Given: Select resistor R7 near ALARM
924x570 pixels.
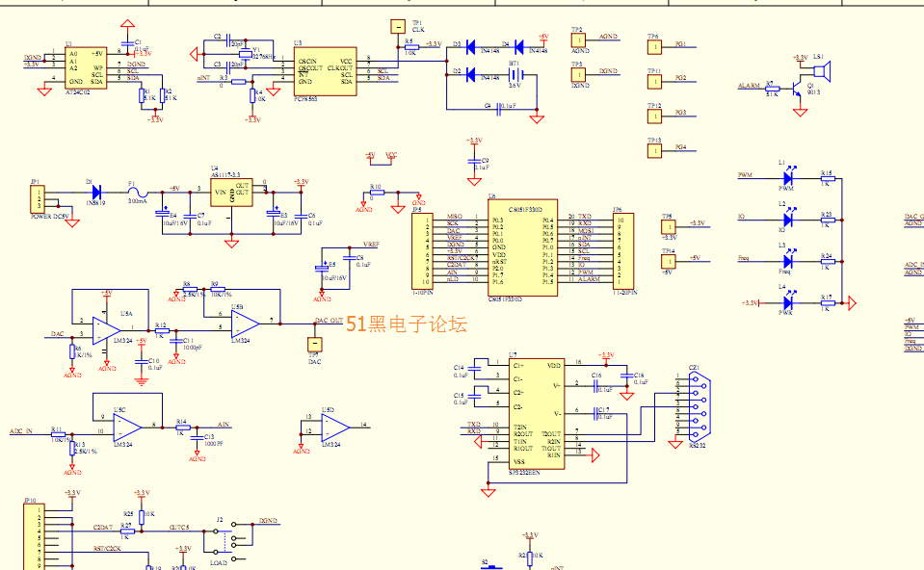Looking at the screenshot, I should pos(772,89).
